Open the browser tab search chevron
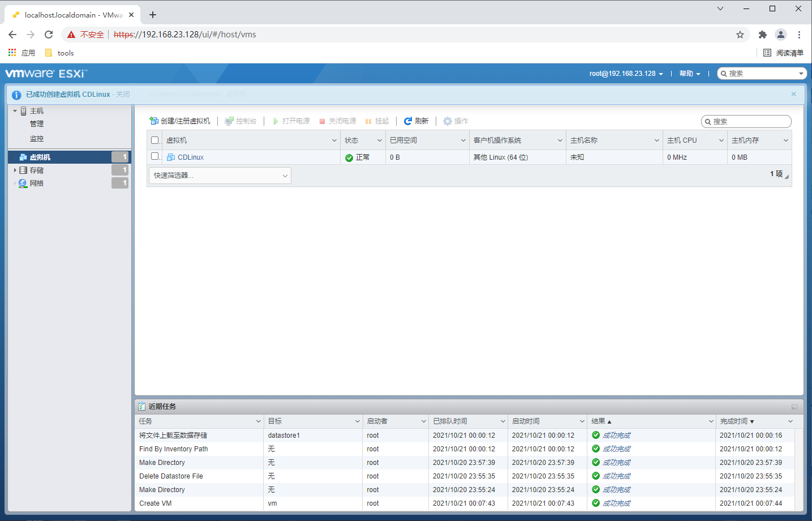The image size is (812, 521). point(720,8)
